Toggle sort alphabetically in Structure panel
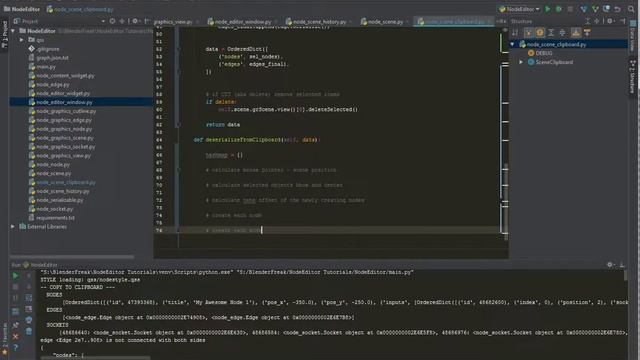The height and width of the screenshot is (360, 640). (x=515, y=32)
